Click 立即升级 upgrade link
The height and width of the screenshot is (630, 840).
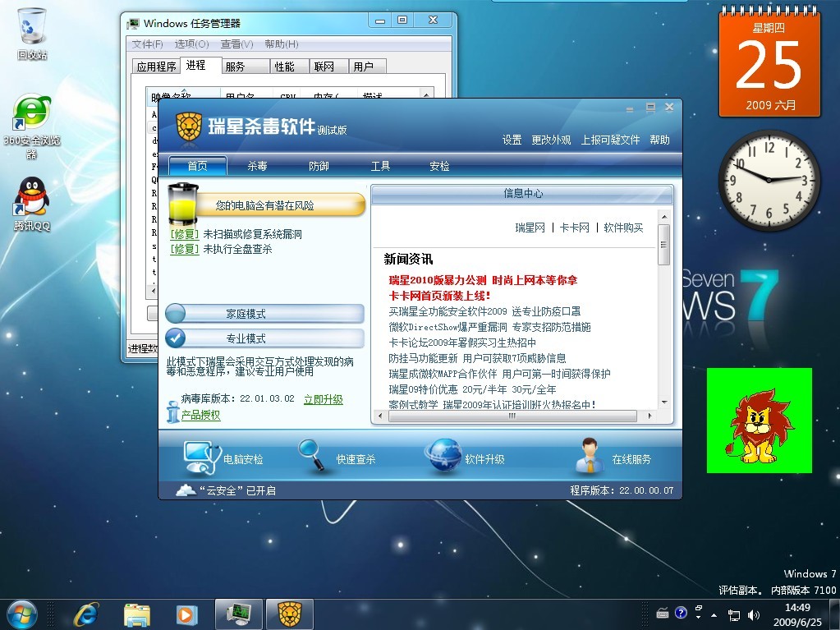pyautogui.click(x=323, y=399)
